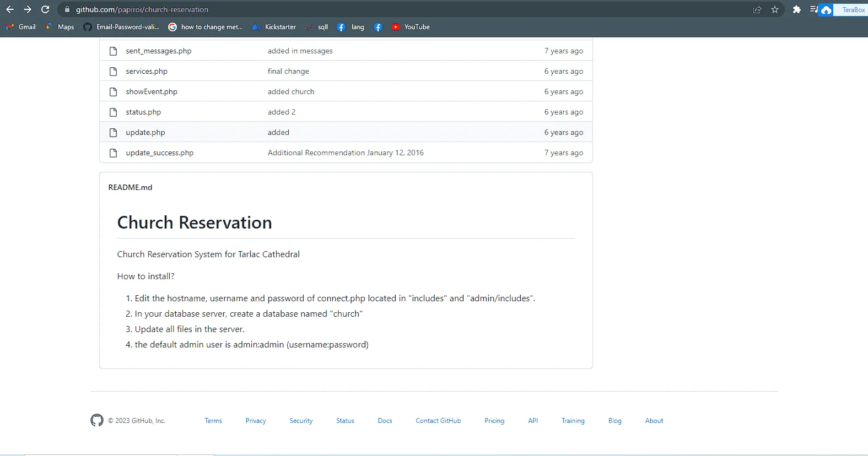The height and width of the screenshot is (456, 868).
Task: Click 'Church Reservation System for Tarlac Cathedral' text
Action: (x=208, y=254)
